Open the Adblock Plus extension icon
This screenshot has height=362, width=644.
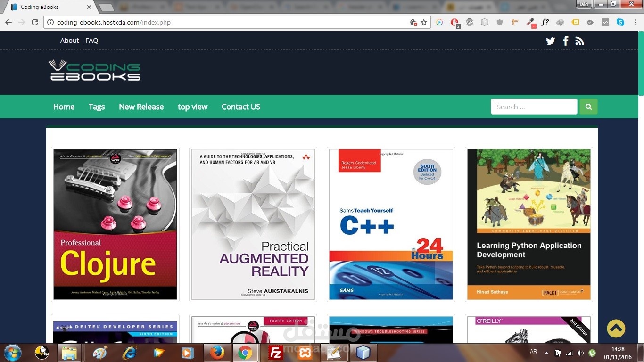(x=470, y=22)
